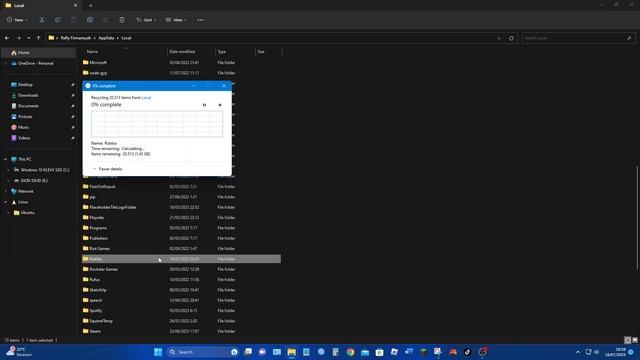Refresh the Local folder view
640x360 pixels.
pyautogui.click(x=511, y=38)
